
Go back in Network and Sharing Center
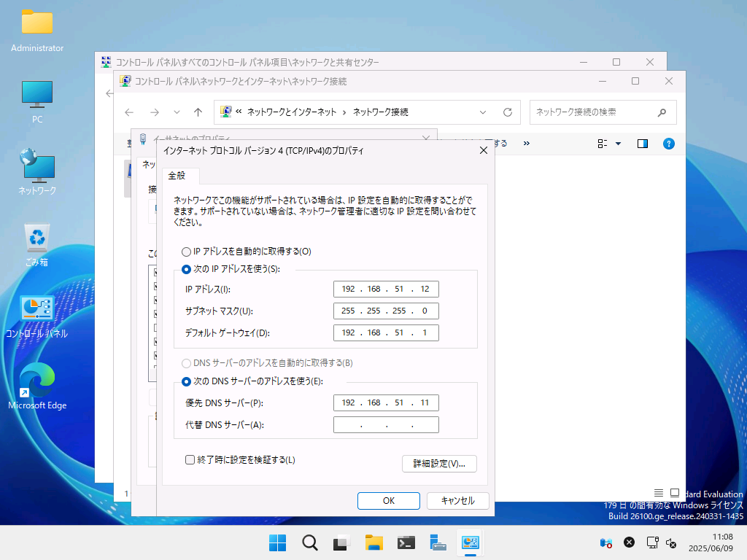[x=109, y=93]
